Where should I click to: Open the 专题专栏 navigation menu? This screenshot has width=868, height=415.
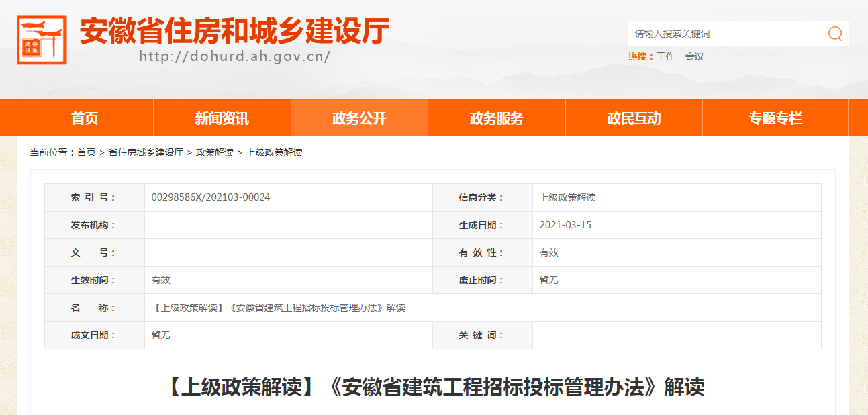(775, 118)
